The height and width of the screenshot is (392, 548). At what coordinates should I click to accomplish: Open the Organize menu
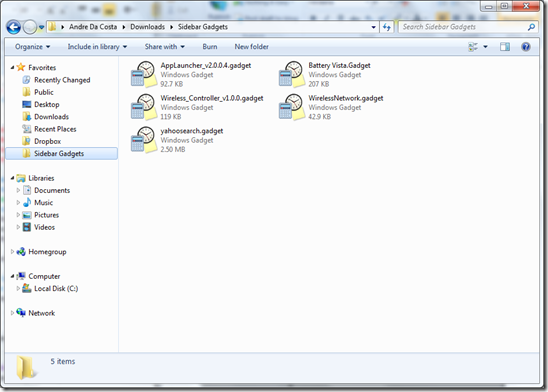33,47
